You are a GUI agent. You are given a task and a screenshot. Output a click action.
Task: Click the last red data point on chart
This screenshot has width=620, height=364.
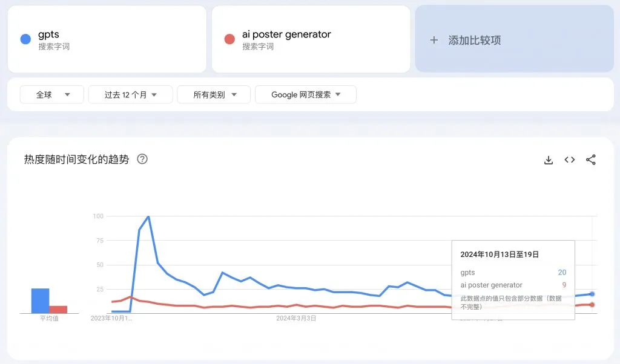tap(592, 304)
